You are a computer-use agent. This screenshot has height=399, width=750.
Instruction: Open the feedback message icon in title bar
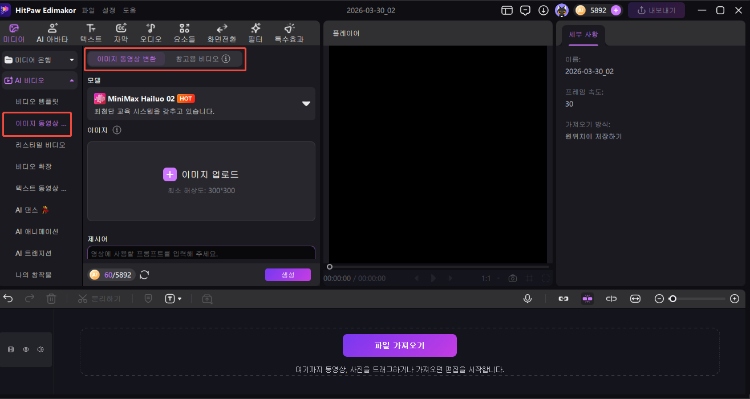tap(525, 11)
